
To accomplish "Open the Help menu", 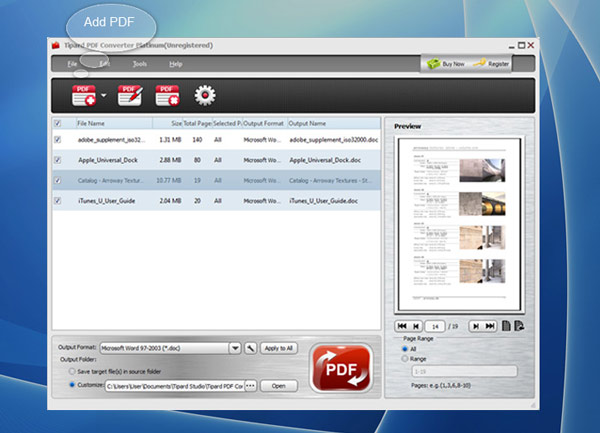I will (x=176, y=64).
